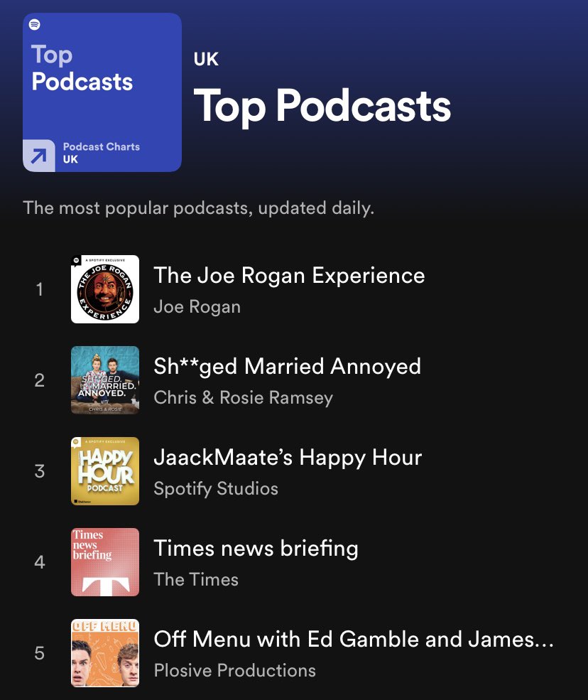This screenshot has width=588, height=700.
Task: Click rank number 4 in the chart
Action: tap(40, 562)
